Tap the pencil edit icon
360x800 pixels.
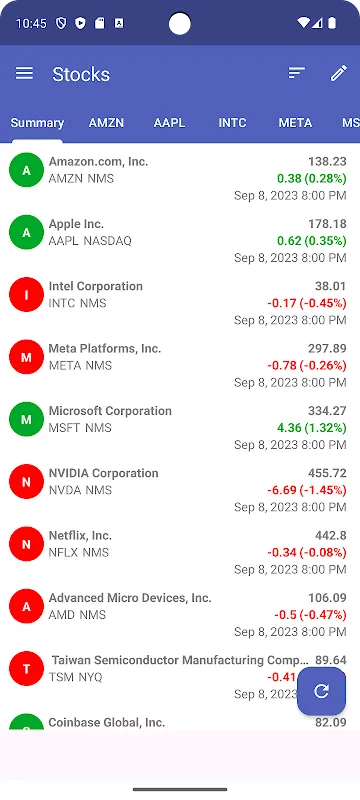[339, 73]
